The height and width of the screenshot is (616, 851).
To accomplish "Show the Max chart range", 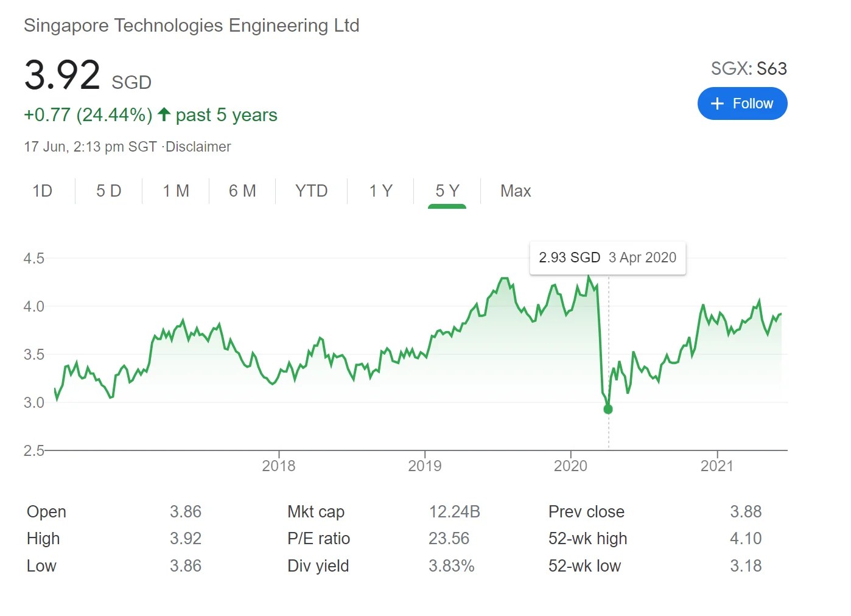I will tap(516, 191).
